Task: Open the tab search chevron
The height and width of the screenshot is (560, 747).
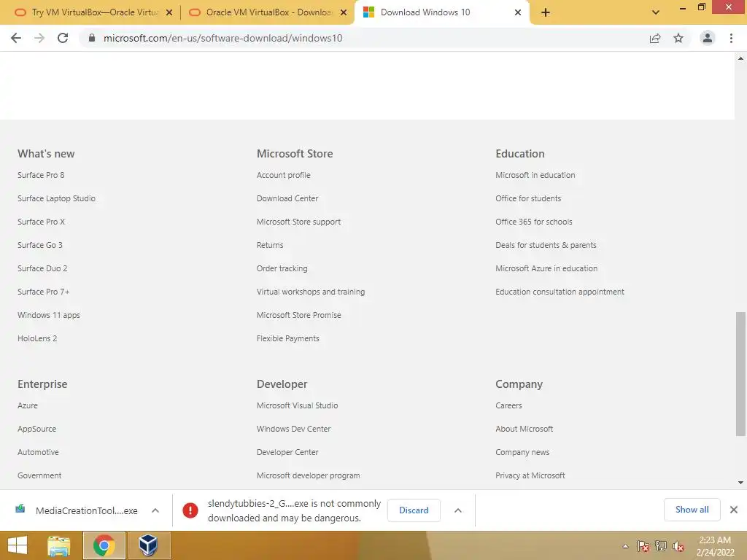Action: tap(656, 12)
